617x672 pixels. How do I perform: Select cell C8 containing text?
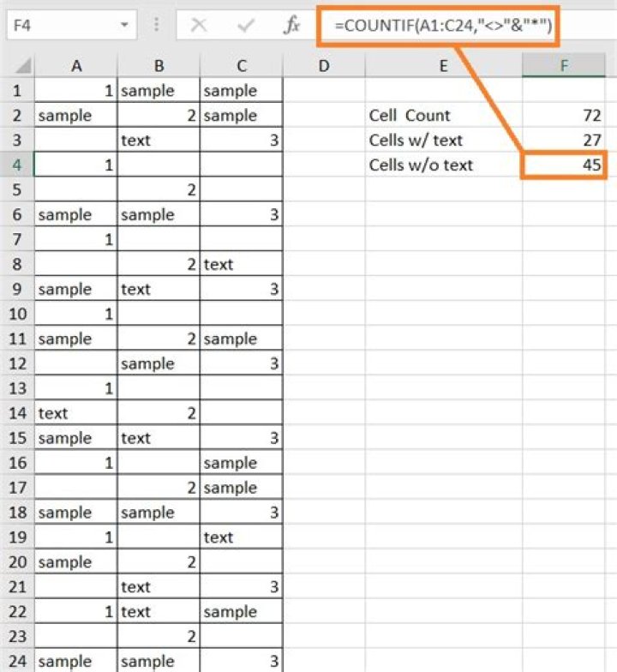click(x=242, y=264)
